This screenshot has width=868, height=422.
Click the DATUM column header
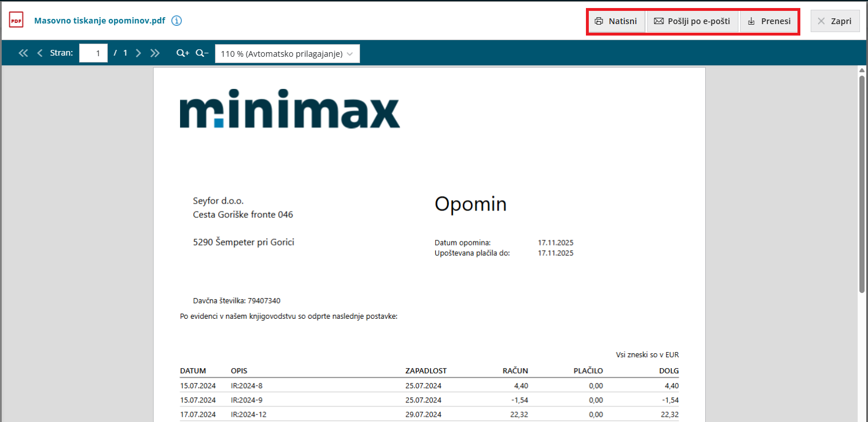(193, 371)
